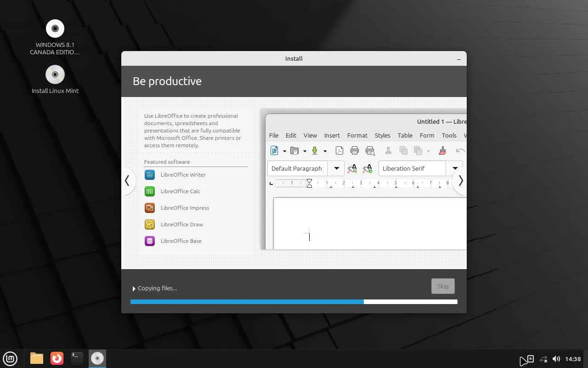Click the LibreOffice Impress presentation icon
The width and height of the screenshot is (588, 368).
tap(150, 208)
